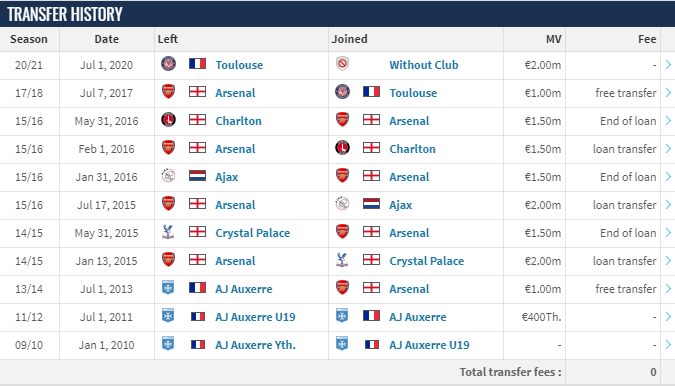
Task: Click Arsenal crest in Jul 7, 2017 row
Action: pos(168,92)
